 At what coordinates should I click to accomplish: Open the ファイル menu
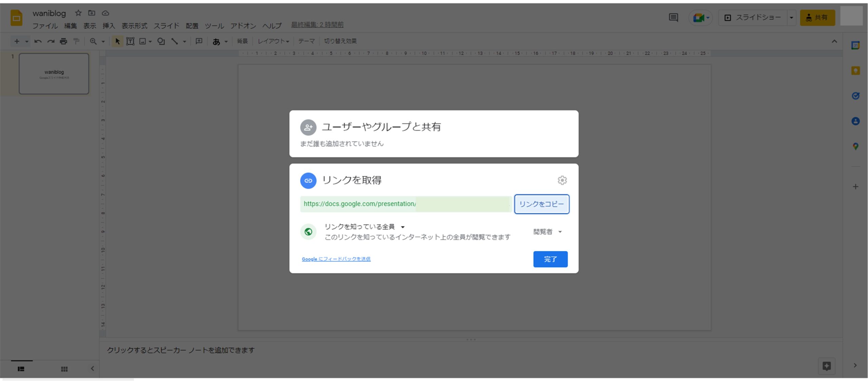click(x=45, y=26)
